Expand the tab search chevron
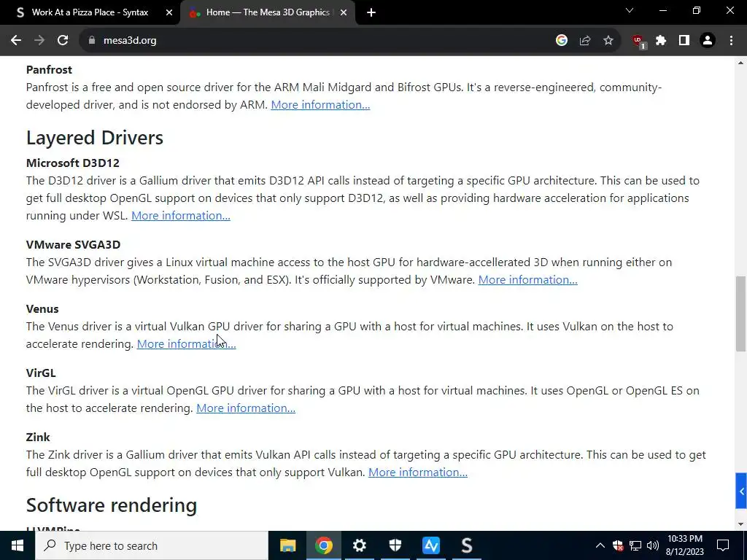Viewport: 747px width, 560px height. click(630, 10)
